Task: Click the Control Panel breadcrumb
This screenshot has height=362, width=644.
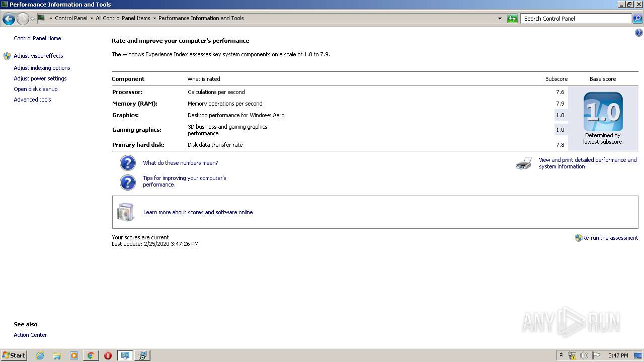Action: [x=71, y=18]
